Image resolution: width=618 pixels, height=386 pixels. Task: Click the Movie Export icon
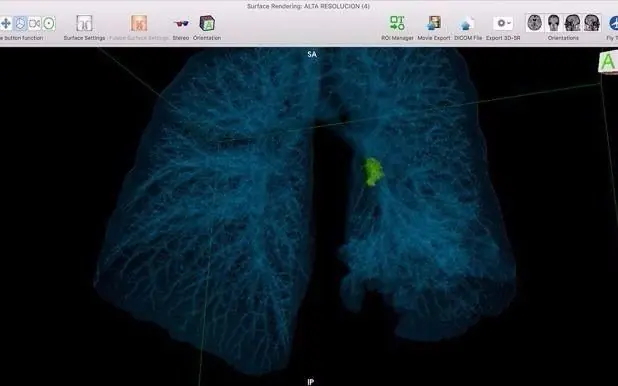click(434, 23)
